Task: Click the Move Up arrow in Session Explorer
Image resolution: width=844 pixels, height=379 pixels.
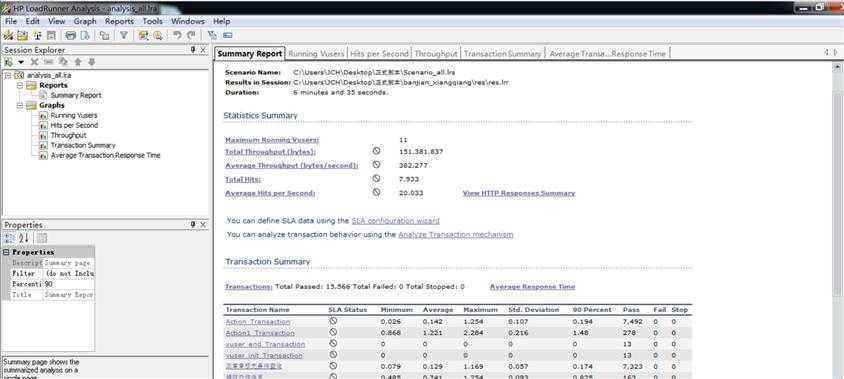Action: [78, 62]
